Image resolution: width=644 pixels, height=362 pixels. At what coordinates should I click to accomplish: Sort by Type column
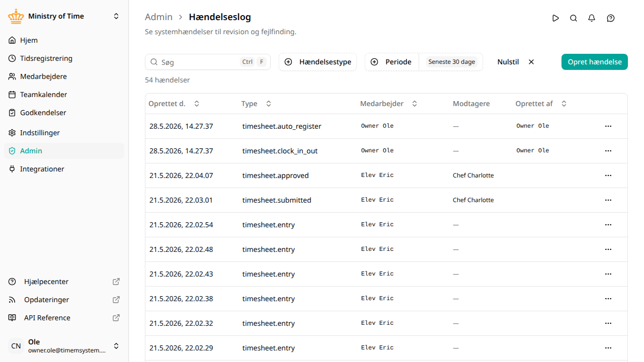pos(257,104)
